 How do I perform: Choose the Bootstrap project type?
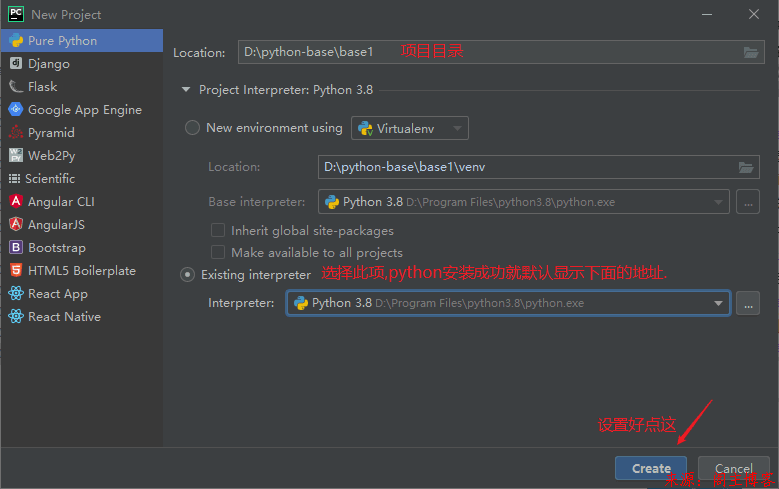coord(82,247)
